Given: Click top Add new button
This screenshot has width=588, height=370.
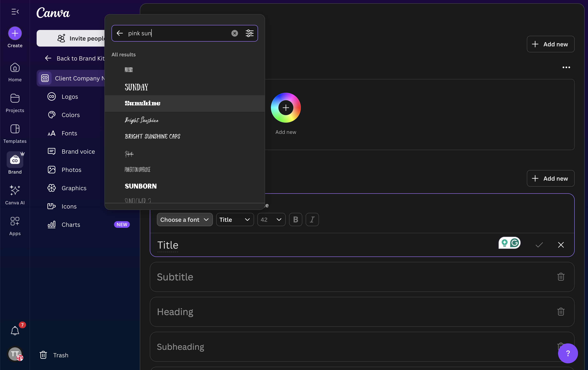Looking at the screenshot, I should point(550,44).
